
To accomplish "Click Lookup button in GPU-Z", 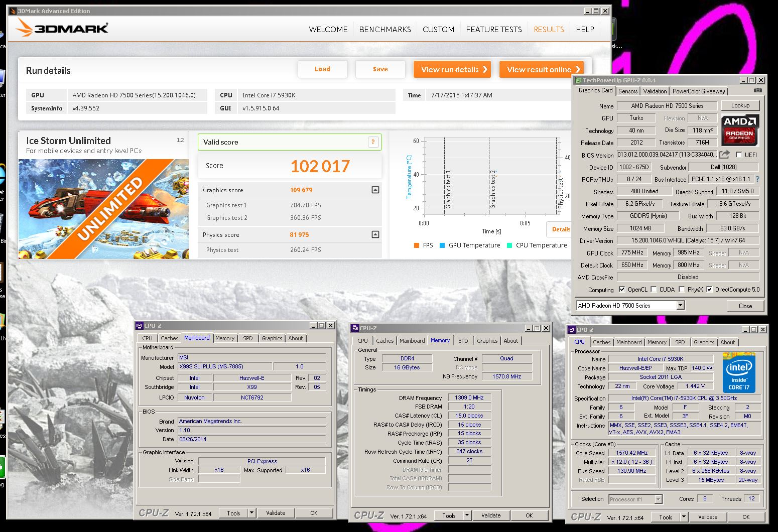I will pyautogui.click(x=740, y=105).
